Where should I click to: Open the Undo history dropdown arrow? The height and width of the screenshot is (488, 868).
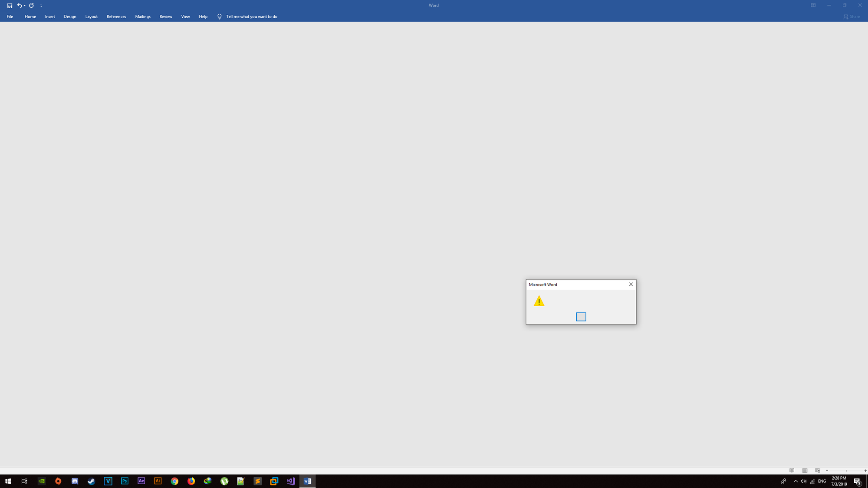[x=25, y=6]
